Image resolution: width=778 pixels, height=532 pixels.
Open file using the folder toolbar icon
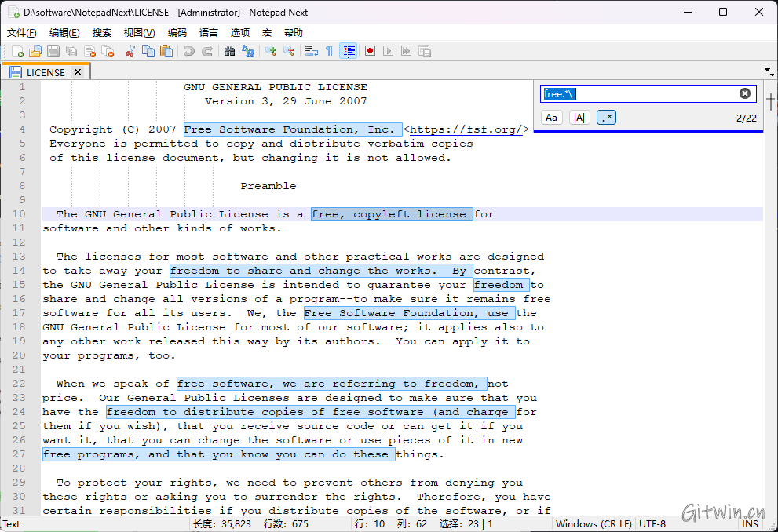[x=35, y=51]
